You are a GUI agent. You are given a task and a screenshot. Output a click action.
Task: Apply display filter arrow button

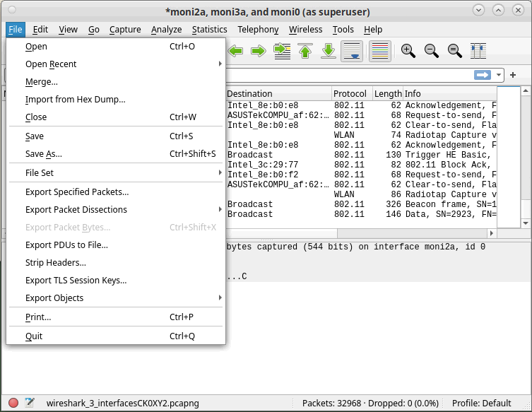click(x=483, y=75)
